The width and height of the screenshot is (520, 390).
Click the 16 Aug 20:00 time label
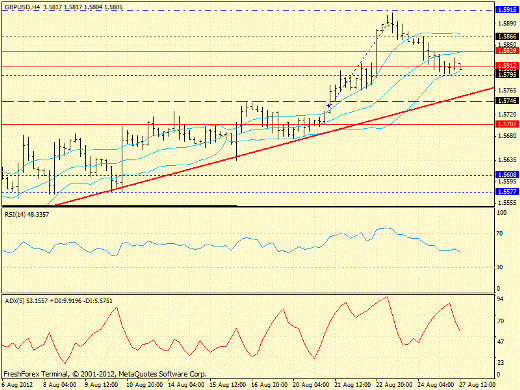coord(269,385)
